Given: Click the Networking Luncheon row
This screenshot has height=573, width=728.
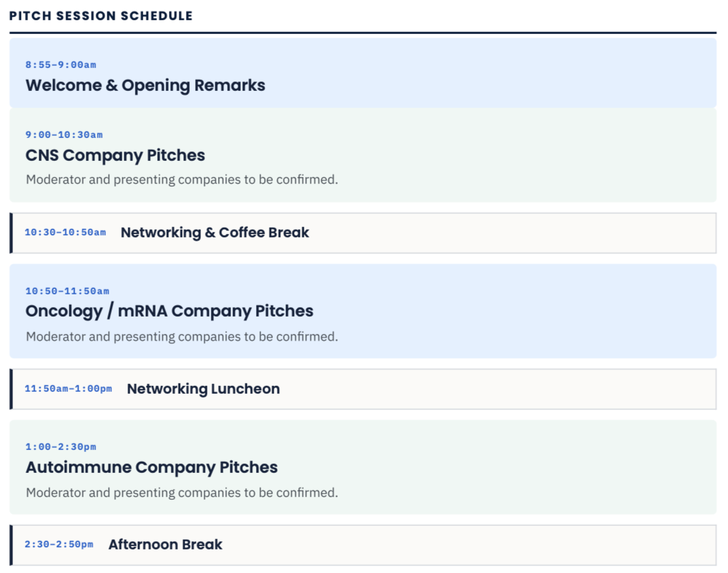Looking at the screenshot, I should 363,389.
